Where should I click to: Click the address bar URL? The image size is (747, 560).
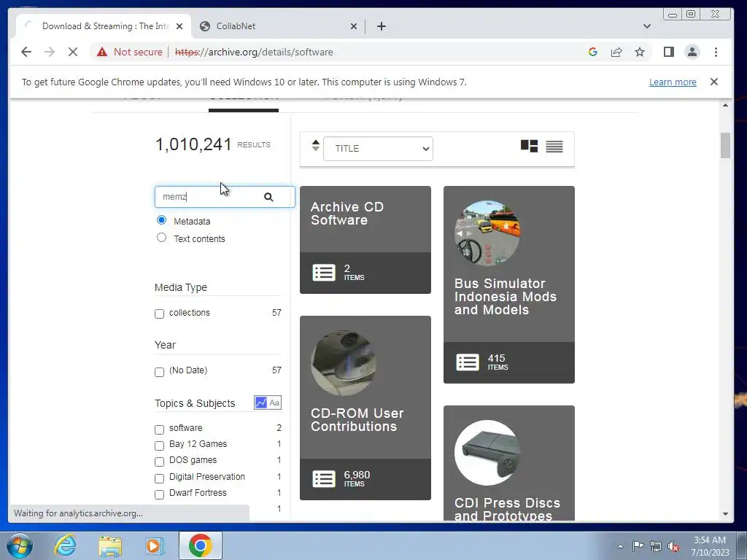[254, 52]
